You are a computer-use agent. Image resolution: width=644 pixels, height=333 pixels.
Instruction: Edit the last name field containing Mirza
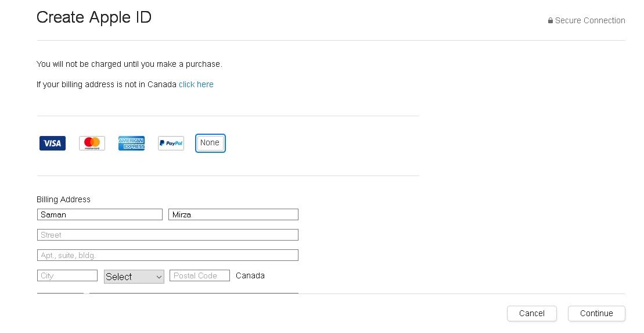[x=233, y=214]
